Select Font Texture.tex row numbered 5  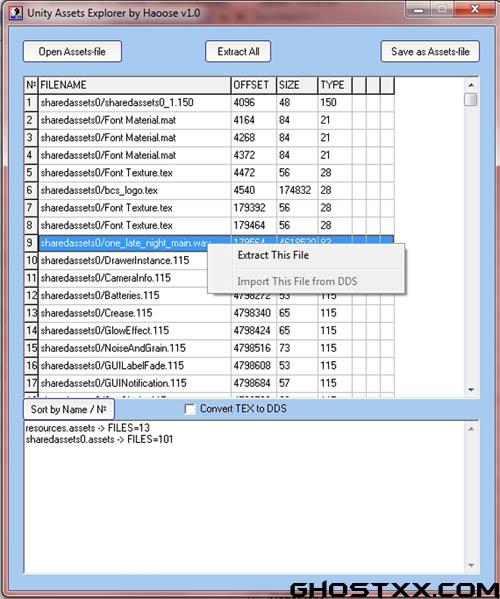[x=209, y=173]
